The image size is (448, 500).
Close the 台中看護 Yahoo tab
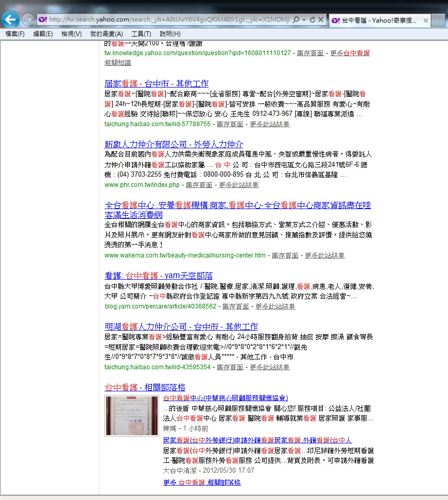(x=426, y=21)
